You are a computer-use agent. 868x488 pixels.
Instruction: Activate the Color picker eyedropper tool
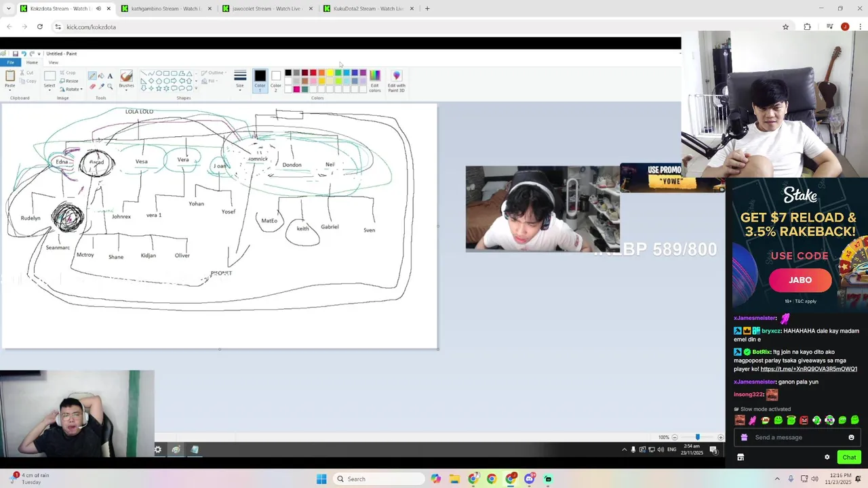coord(101,87)
